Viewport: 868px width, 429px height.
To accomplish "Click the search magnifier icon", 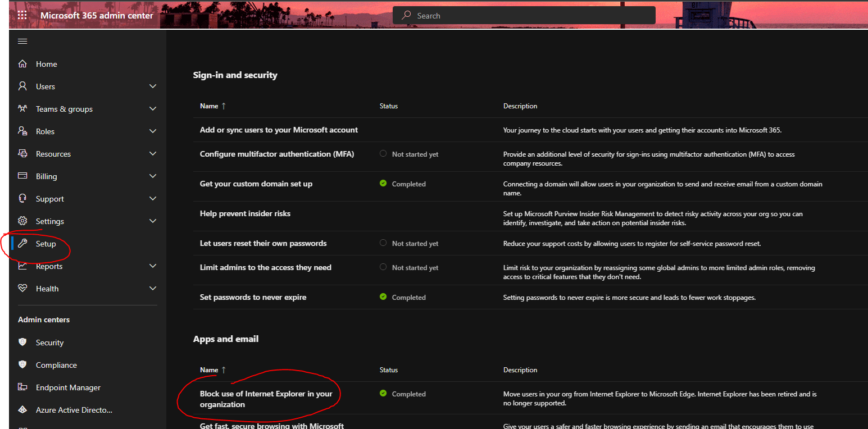I will [406, 16].
